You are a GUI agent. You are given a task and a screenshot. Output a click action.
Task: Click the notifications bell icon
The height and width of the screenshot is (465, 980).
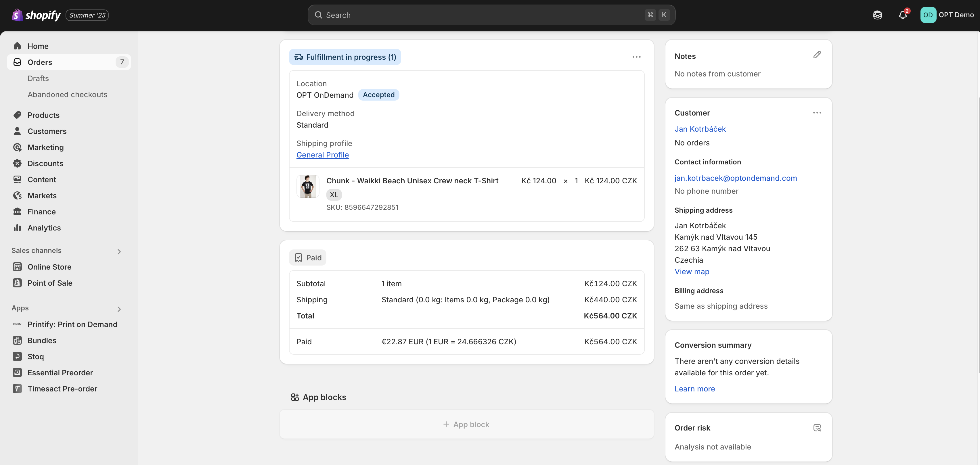click(x=902, y=15)
